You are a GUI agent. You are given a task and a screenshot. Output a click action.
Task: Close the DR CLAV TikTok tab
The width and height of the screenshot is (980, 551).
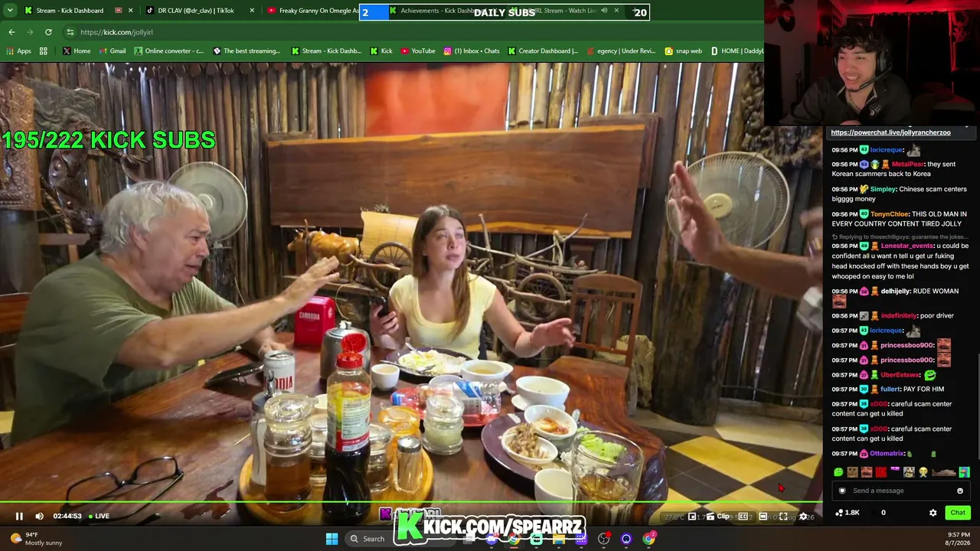click(x=252, y=11)
